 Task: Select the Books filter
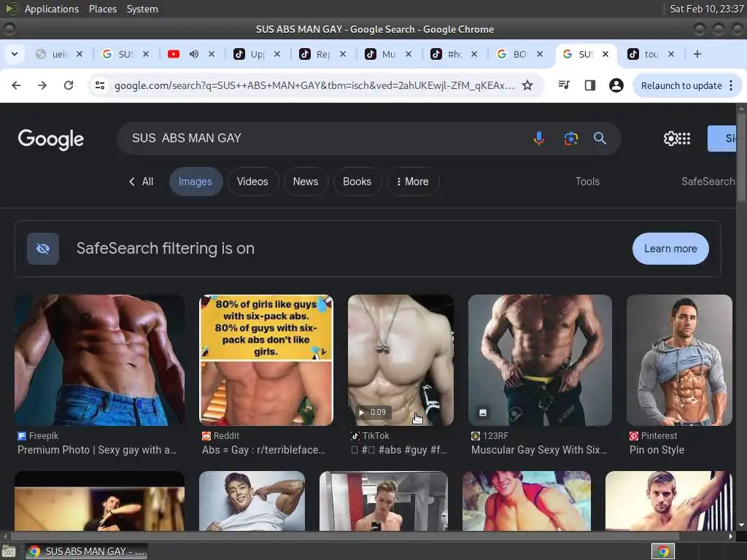point(357,182)
